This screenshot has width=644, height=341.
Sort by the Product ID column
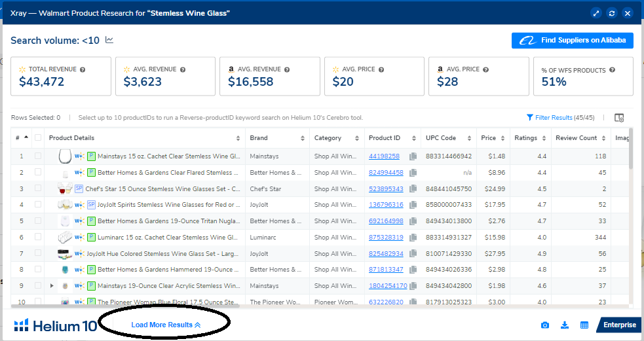click(414, 138)
